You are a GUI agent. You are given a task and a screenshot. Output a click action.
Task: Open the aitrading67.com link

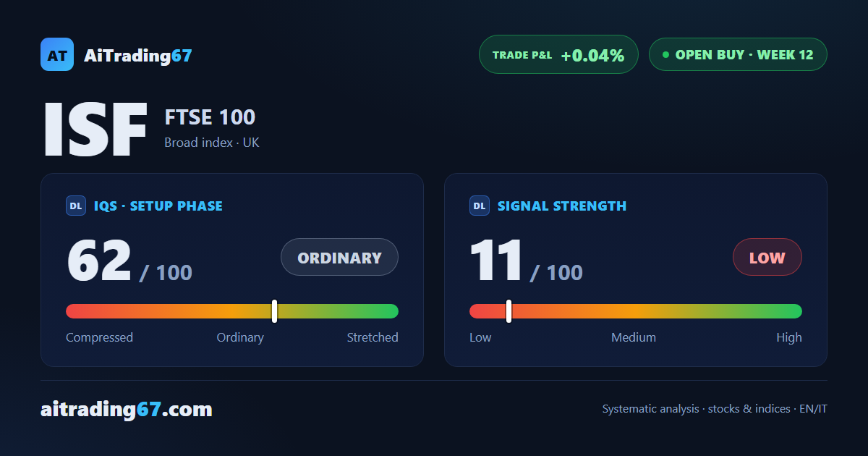(127, 410)
